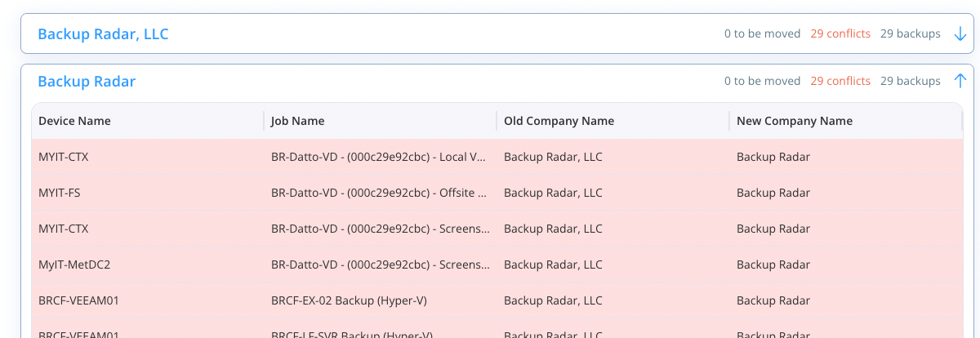
Task: Click '29 conflicts' in Backup Radar header
Action: tap(840, 81)
